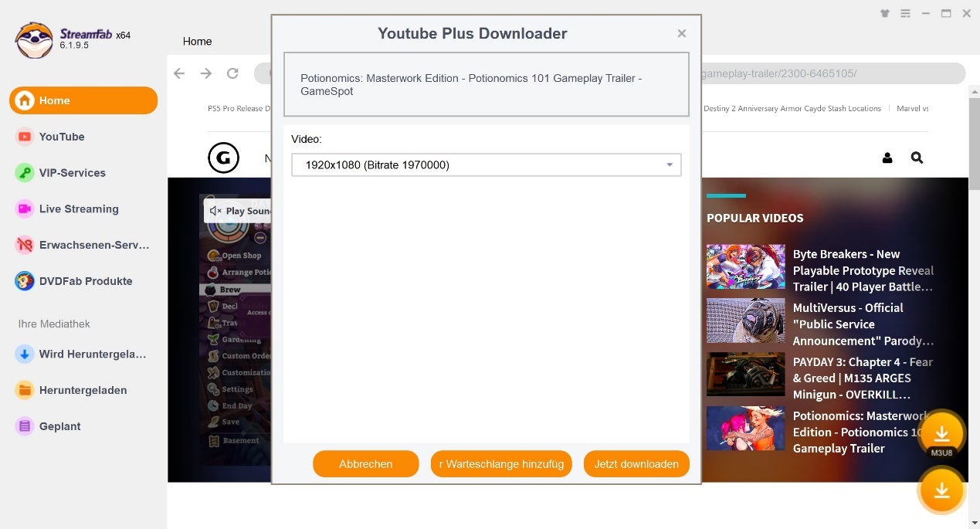
Task: Open the GameSpot user account icon
Action: click(887, 158)
